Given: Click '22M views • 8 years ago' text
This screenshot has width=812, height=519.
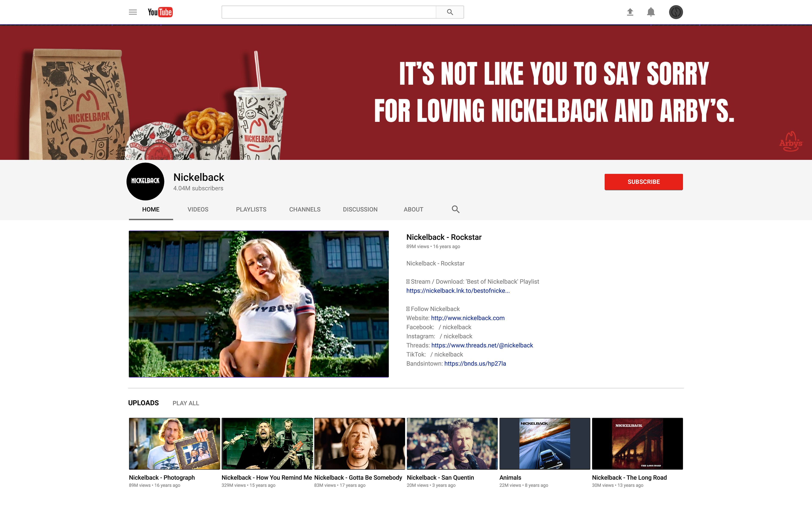Looking at the screenshot, I should point(524,485).
